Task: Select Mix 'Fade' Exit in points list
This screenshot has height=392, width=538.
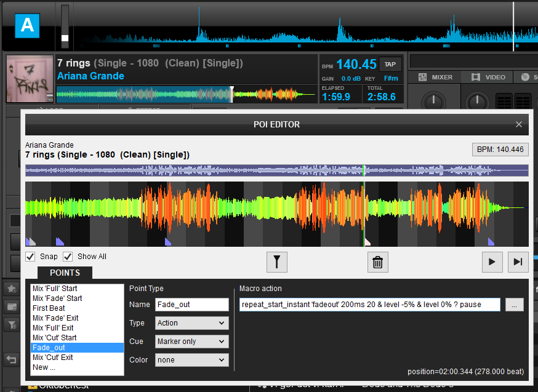Action: (77, 318)
